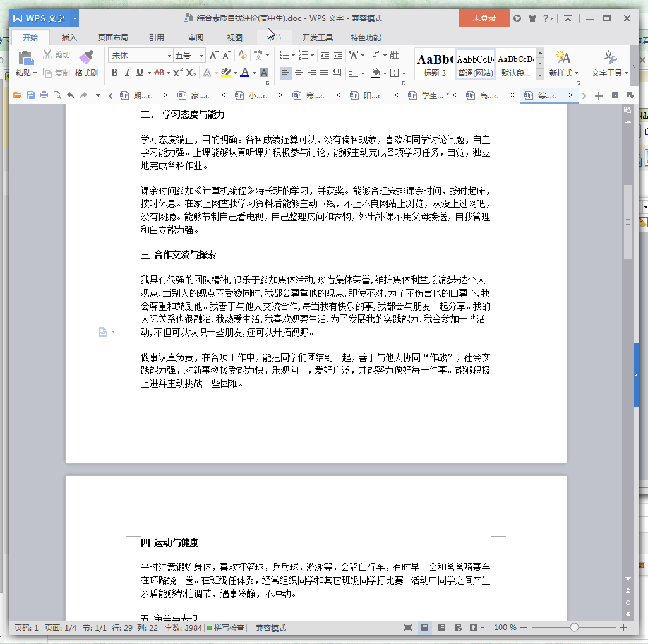Right-align the paragraph

tap(312, 73)
